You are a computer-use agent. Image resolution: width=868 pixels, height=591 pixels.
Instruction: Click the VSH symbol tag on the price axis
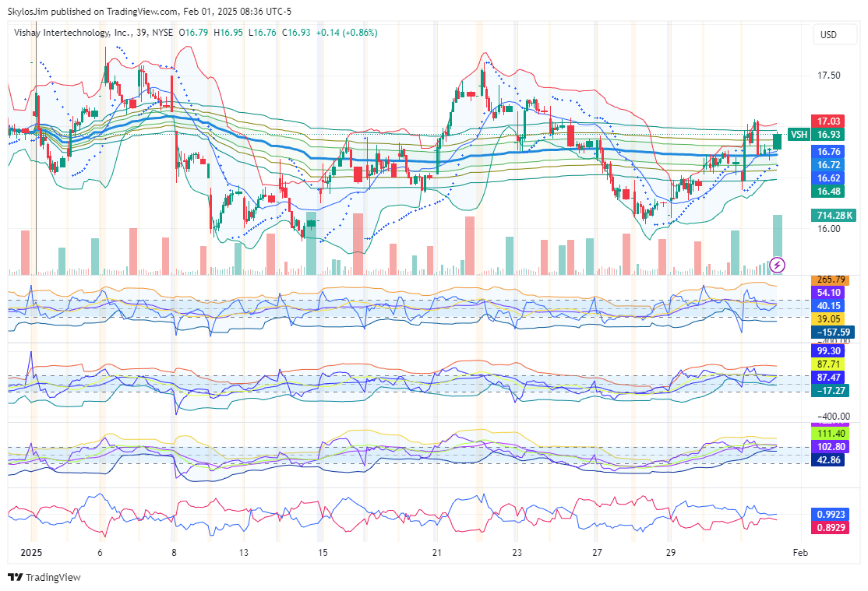798,135
